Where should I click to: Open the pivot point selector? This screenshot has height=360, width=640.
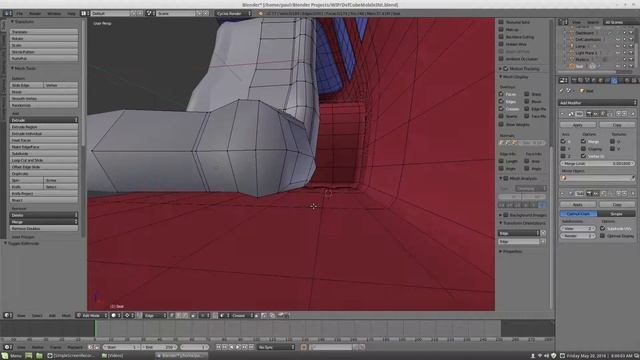[x=129, y=316]
